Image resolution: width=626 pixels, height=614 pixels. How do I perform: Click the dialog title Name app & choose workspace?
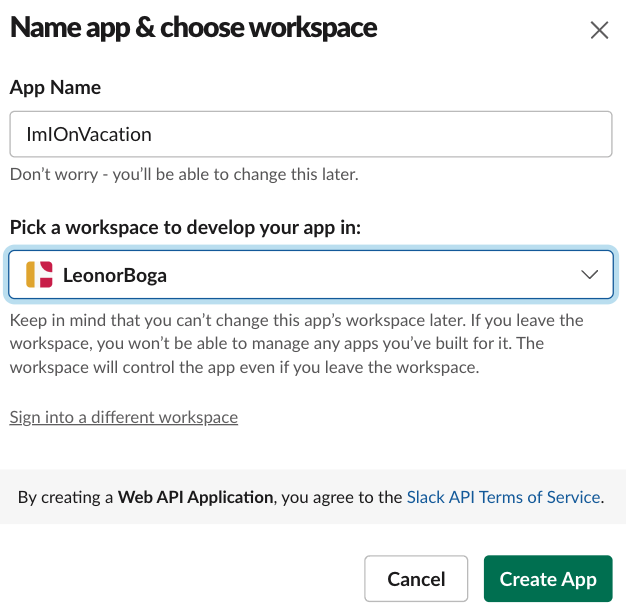point(193,28)
